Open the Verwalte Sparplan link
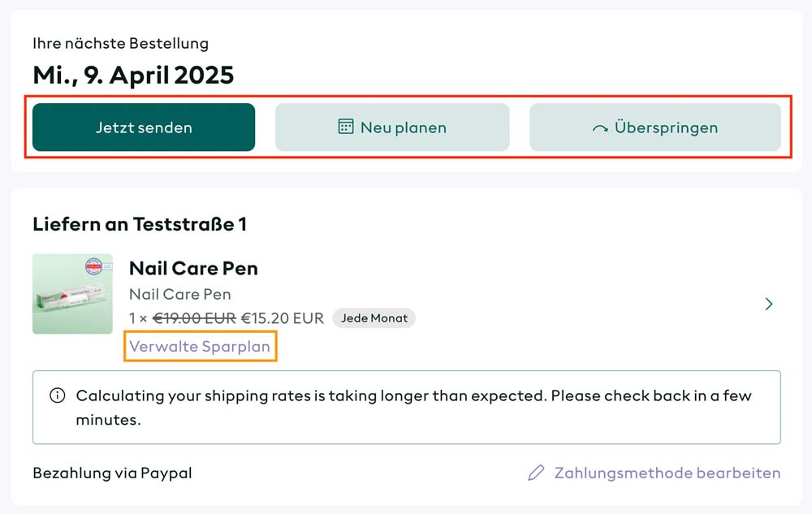 (x=200, y=346)
